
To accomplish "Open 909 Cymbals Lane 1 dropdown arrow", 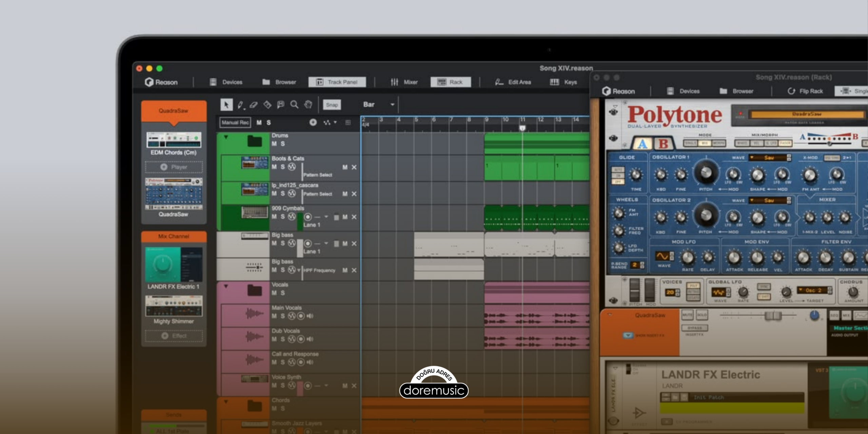I will (326, 217).
